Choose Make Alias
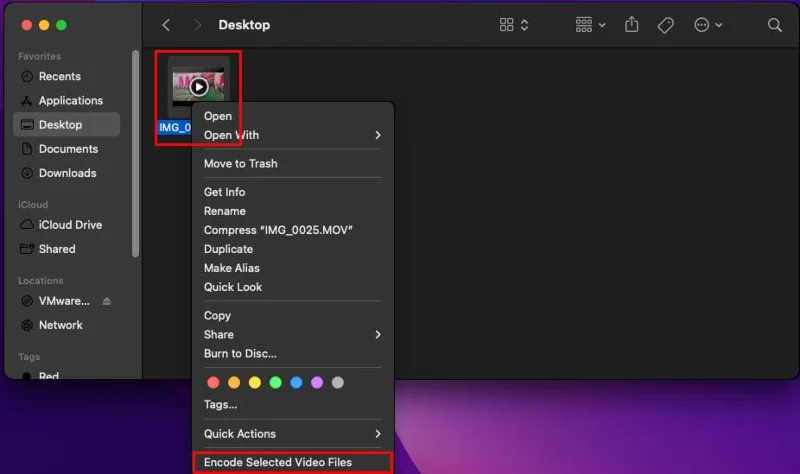The image size is (800, 474). [292, 268]
